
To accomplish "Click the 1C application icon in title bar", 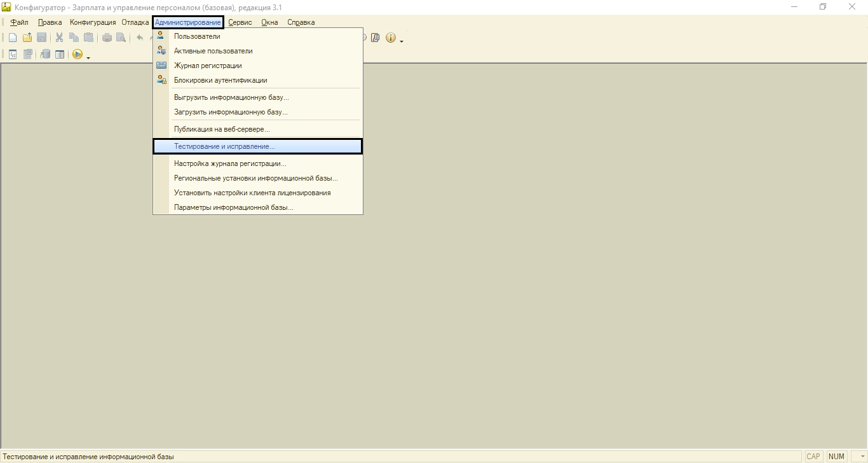I will (x=6, y=8).
